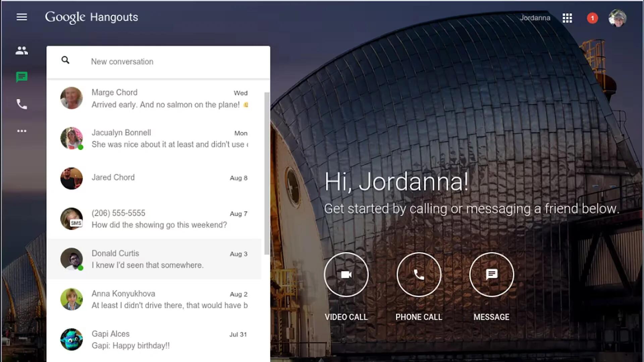Click the Contacts panel icon
Image resolution: width=644 pixels, height=362 pixels.
click(22, 50)
